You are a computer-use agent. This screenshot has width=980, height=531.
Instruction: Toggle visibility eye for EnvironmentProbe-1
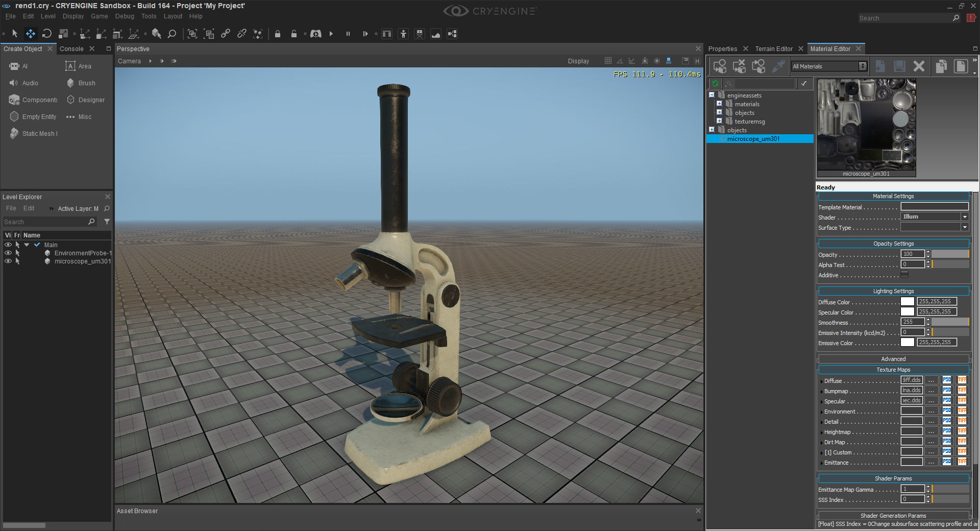8,253
